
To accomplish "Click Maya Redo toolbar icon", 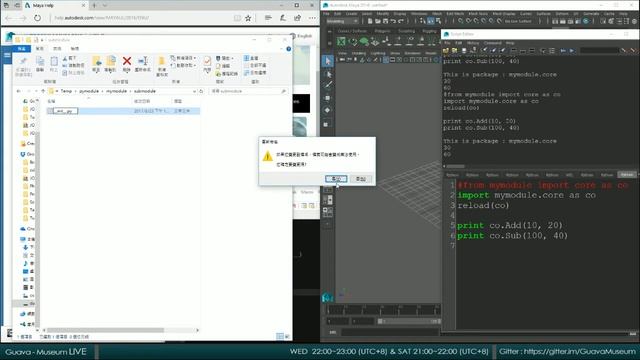I will point(401,21).
